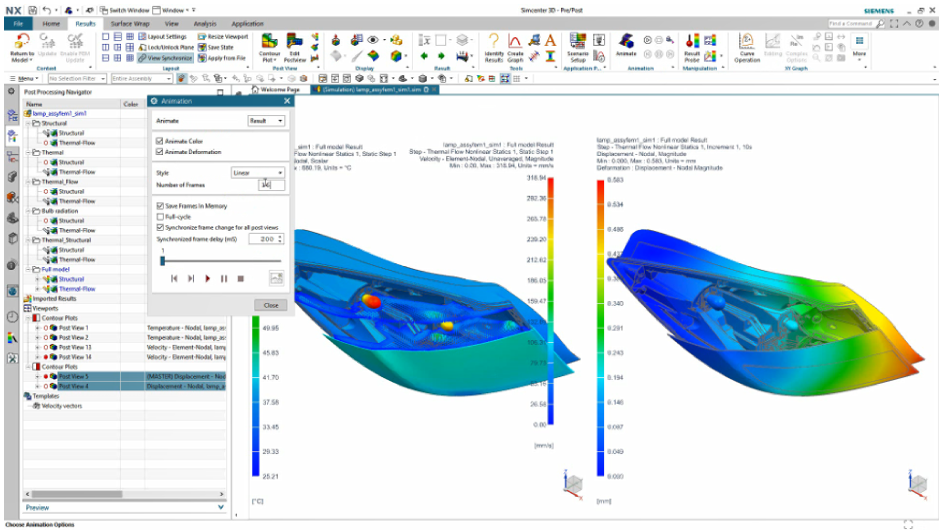Click the next result green arrow
The height and width of the screenshot is (532, 947).
click(441, 56)
